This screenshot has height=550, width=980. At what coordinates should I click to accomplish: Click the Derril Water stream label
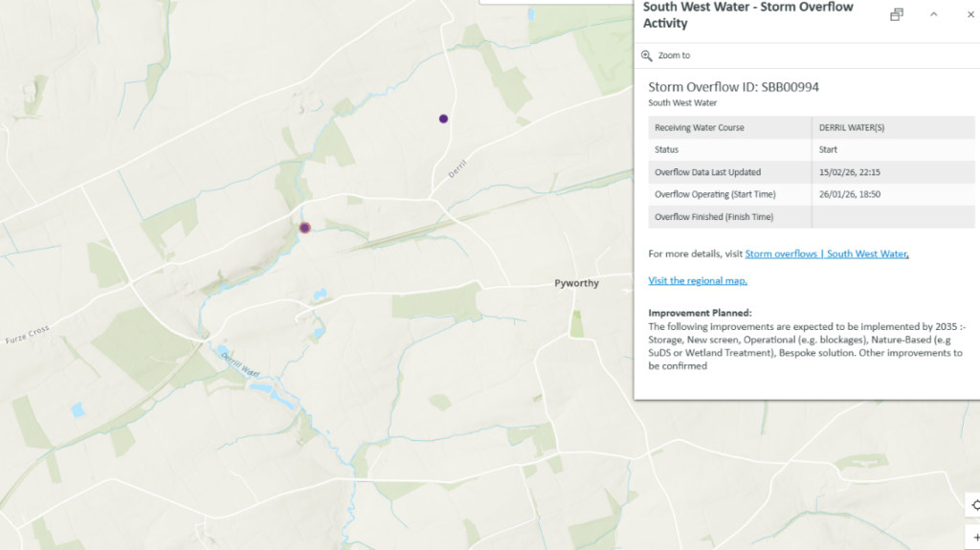(x=240, y=363)
